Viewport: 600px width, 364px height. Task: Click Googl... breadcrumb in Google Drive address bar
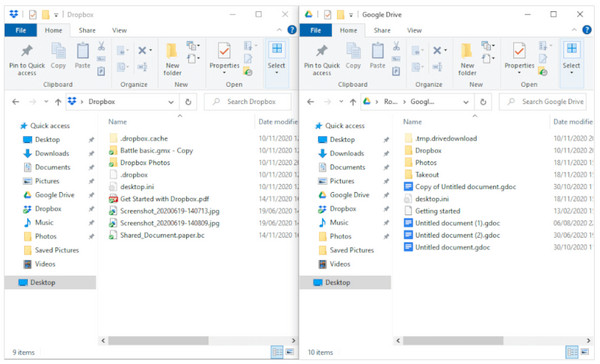[422, 102]
